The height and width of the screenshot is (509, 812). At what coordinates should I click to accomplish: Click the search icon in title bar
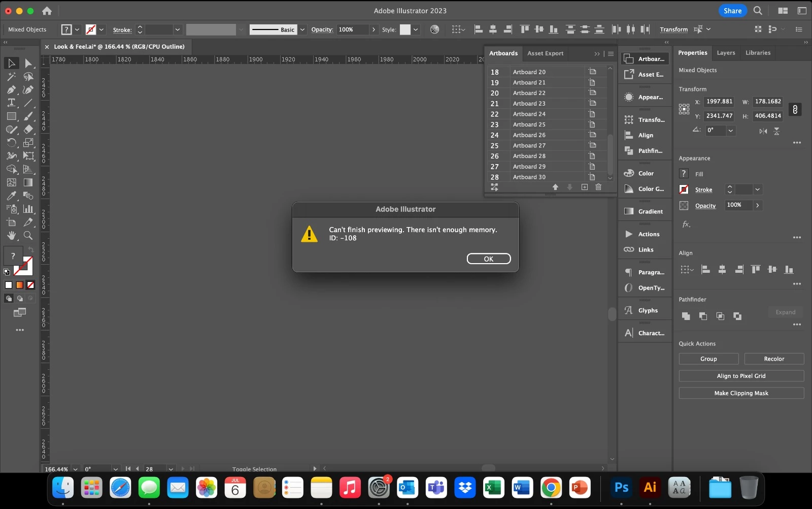tap(758, 11)
